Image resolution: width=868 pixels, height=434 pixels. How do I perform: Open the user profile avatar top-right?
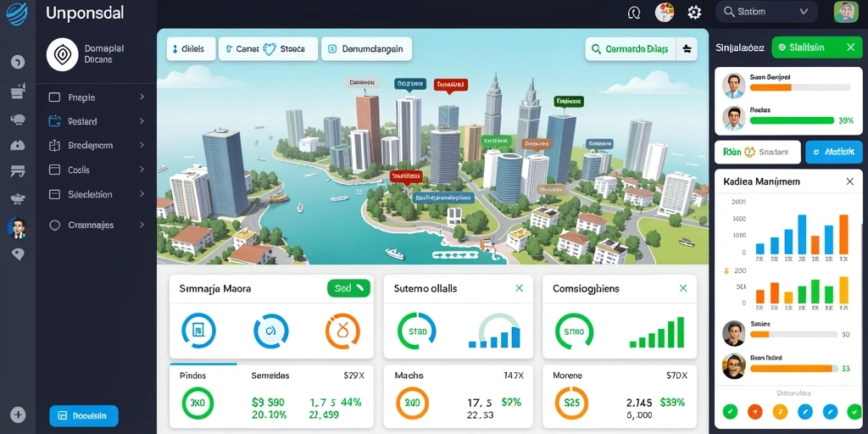pos(845,12)
